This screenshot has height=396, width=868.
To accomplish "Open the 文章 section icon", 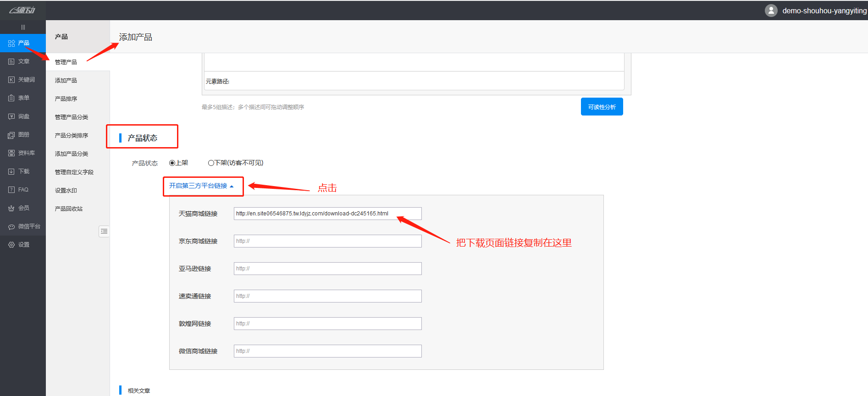I will click(x=11, y=61).
